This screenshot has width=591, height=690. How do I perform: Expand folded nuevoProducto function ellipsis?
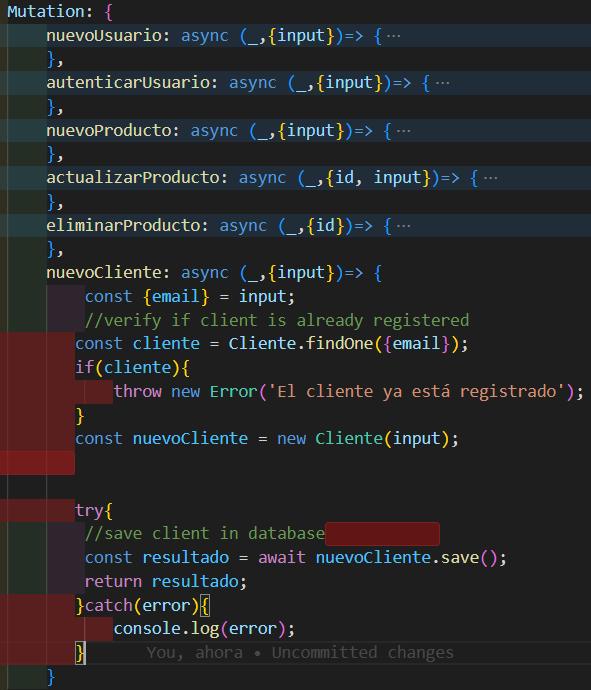click(x=404, y=131)
